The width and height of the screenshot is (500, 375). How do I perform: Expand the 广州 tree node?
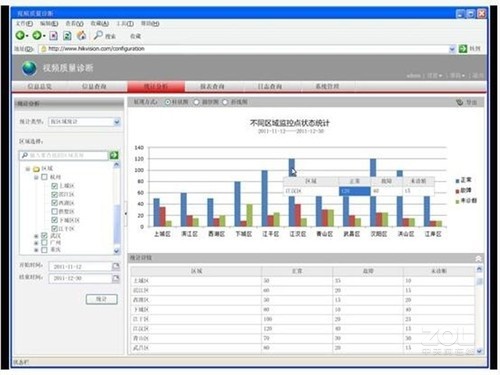click(36, 243)
